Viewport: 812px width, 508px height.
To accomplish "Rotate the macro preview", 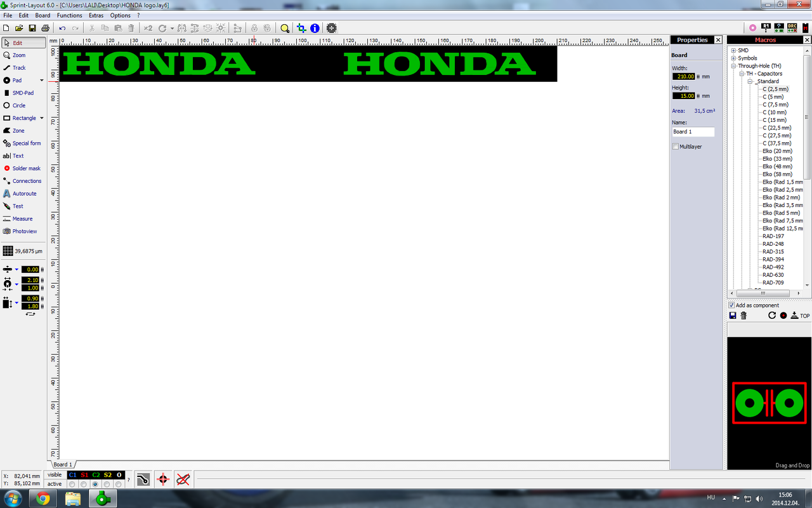I will [772, 316].
